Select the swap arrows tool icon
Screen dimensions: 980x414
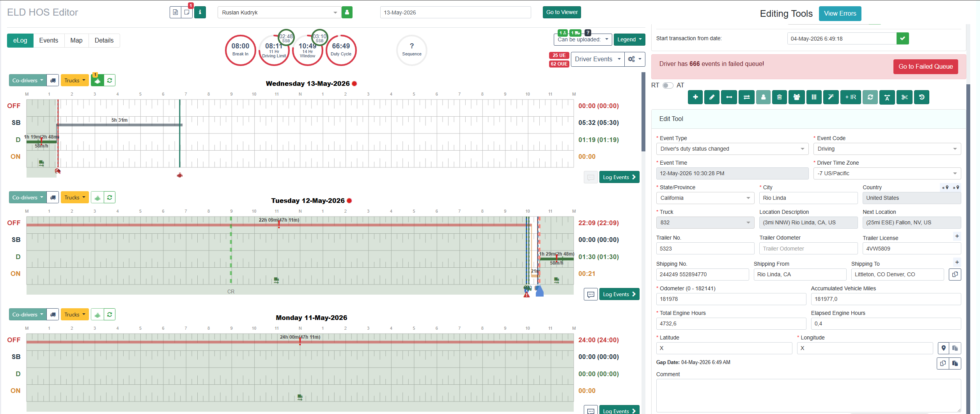coord(746,97)
